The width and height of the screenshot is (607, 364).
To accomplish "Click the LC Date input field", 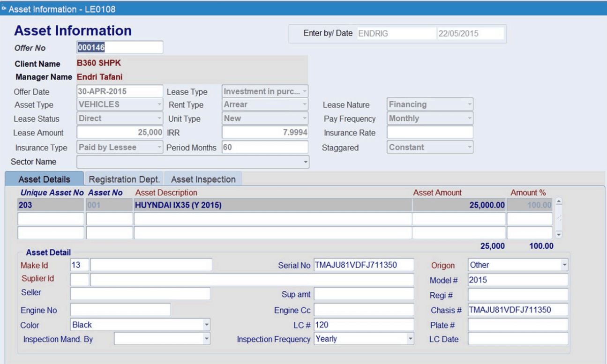I will 517,339.
